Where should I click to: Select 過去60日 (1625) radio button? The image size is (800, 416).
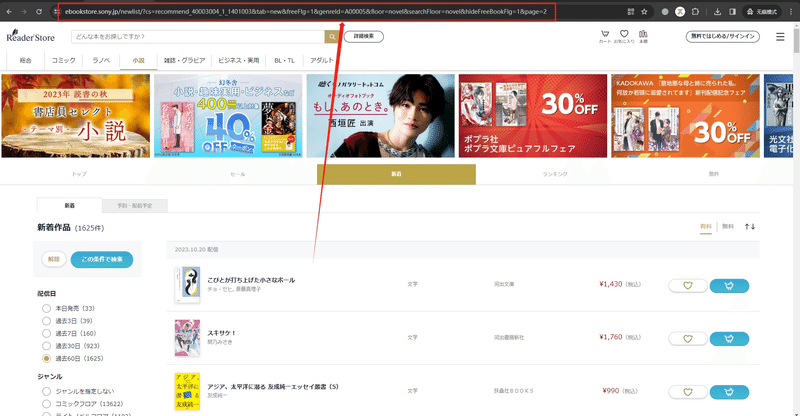46,358
